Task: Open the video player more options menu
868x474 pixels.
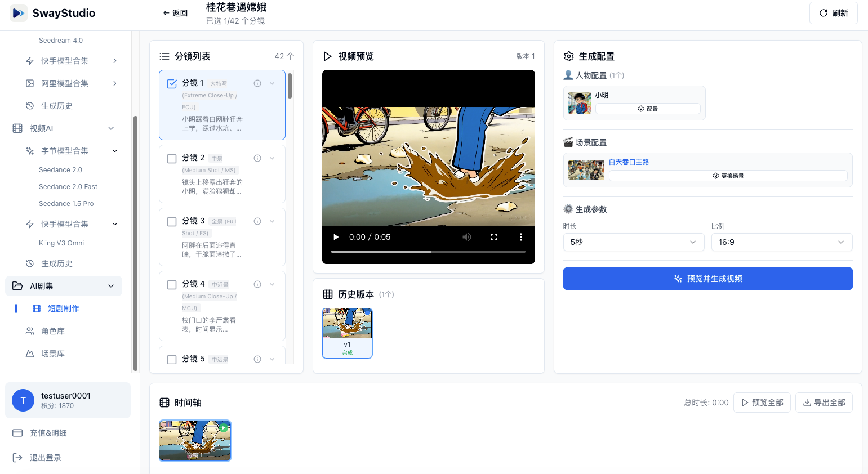Action: pos(521,237)
